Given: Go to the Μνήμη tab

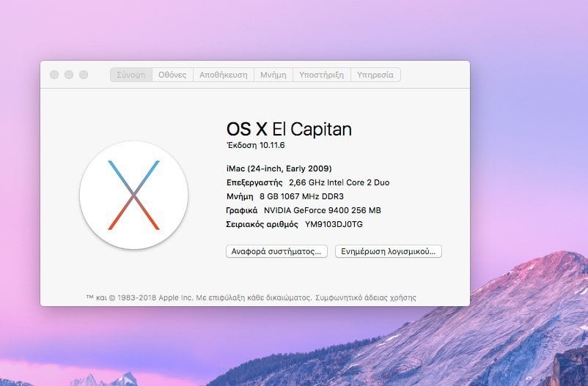Looking at the screenshot, I should pyautogui.click(x=273, y=75).
